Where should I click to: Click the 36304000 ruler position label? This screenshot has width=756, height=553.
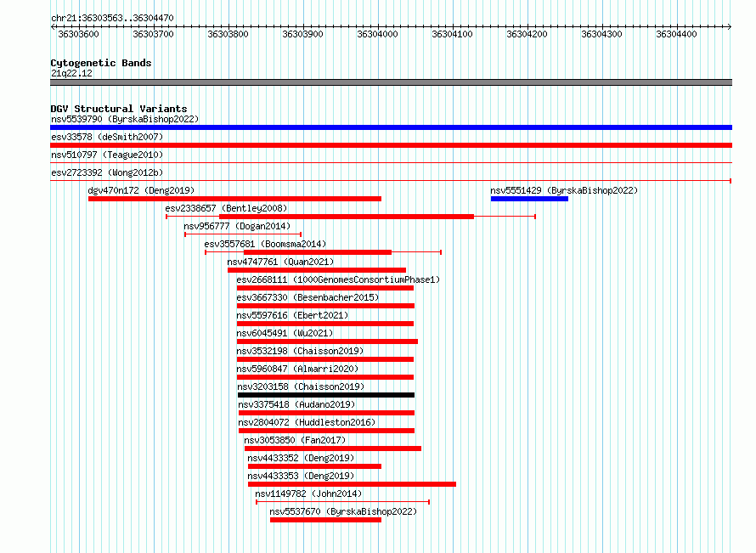377,34
